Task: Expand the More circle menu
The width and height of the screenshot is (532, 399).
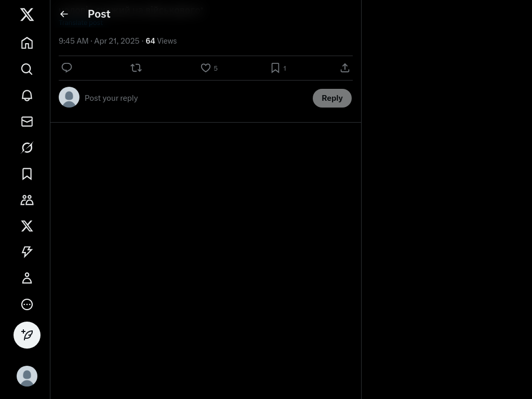Action: tap(27, 304)
